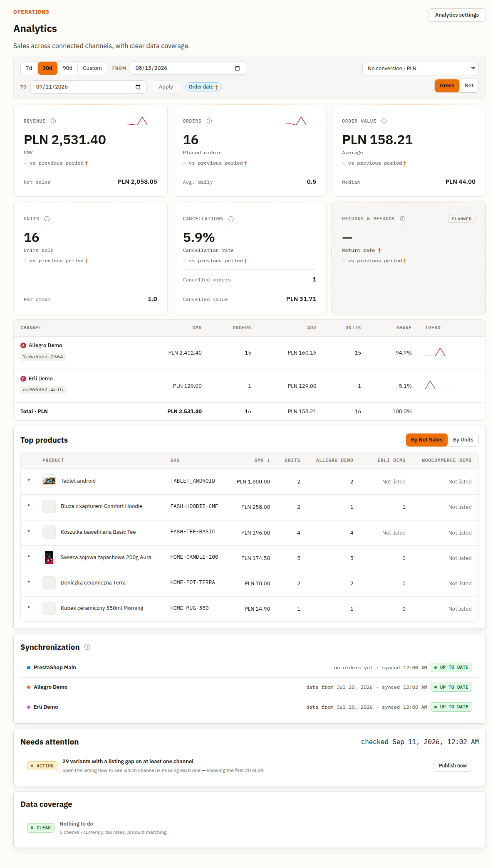The image size is (493, 868).
Task: Click the Swieca sojowa candle thumbnail
Action: (x=49, y=557)
